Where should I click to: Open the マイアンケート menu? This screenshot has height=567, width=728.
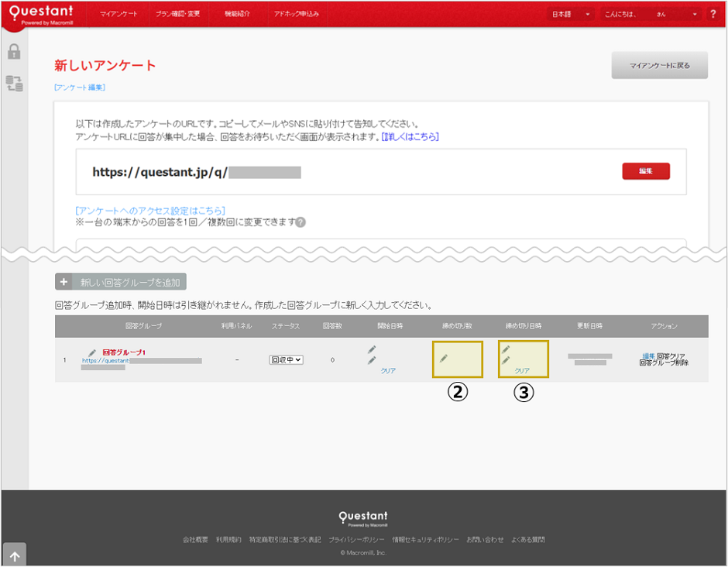pyautogui.click(x=118, y=14)
